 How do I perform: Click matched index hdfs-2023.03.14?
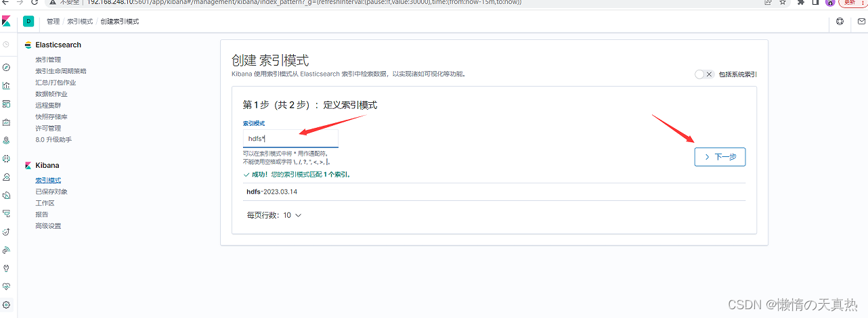(x=272, y=191)
